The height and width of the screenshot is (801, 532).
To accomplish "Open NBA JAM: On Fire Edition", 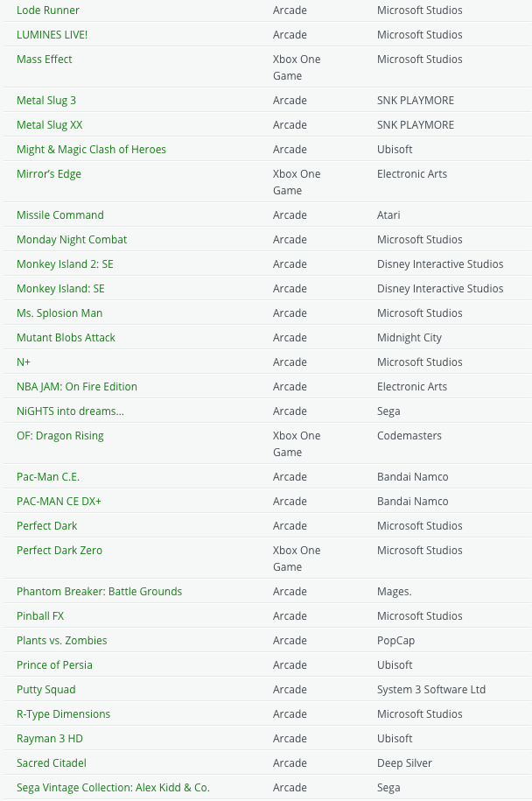I will [76, 386].
